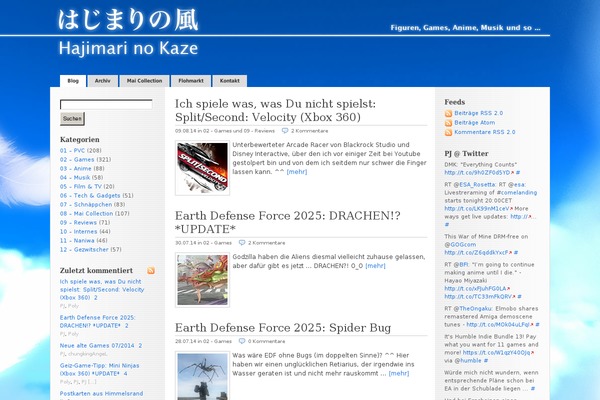Open recent comment Split/Second in sidebar
The image size is (600, 400).
[x=102, y=289]
